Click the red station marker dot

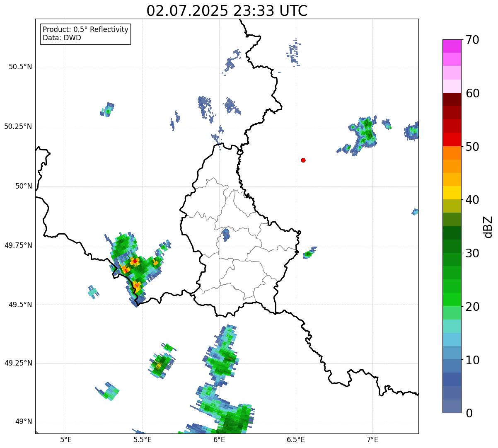point(303,160)
